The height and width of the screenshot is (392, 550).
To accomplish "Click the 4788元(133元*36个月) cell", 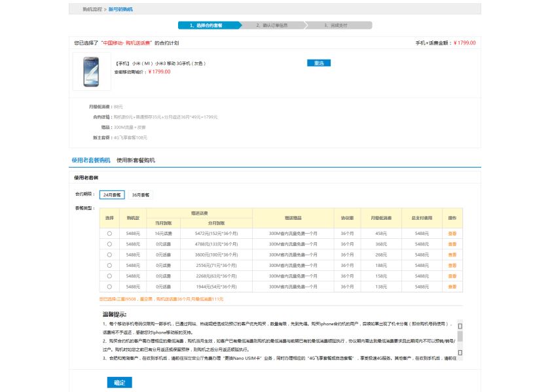I will 217,244.
